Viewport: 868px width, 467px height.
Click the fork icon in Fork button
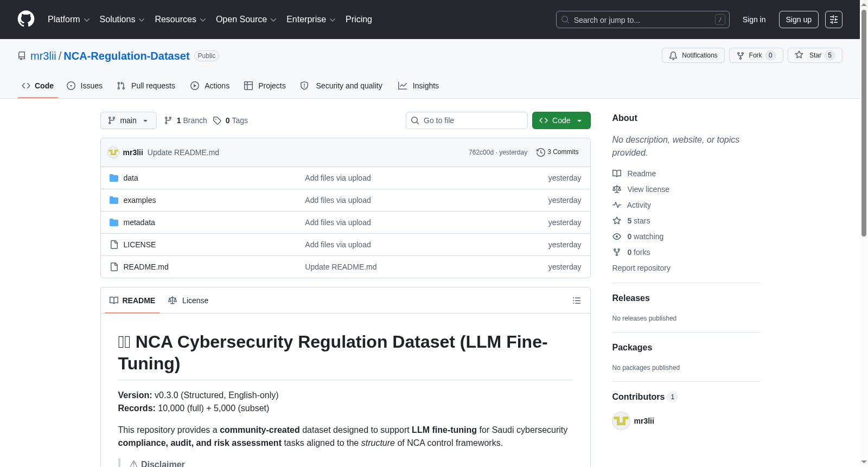[x=741, y=55]
